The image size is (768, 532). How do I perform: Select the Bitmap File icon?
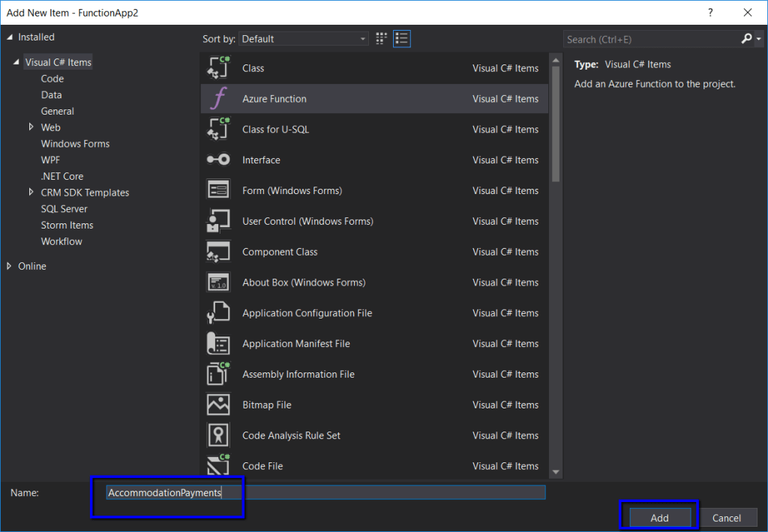click(218, 405)
